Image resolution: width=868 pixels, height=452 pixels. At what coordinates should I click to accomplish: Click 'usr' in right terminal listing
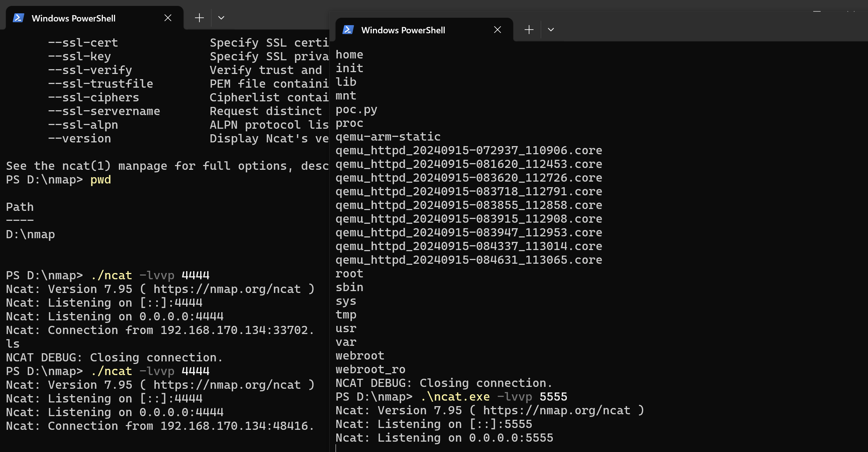[x=346, y=328]
